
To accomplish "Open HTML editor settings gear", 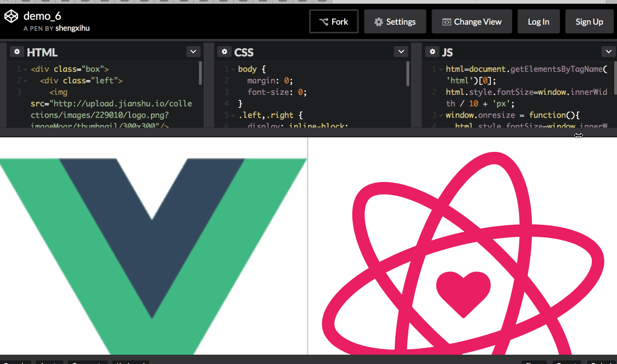I will pyautogui.click(x=17, y=52).
